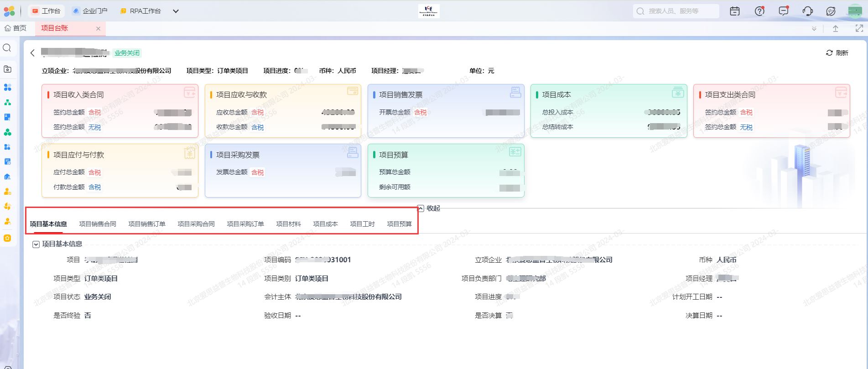Open the help question mark icon
Screen dimensions: 868x369
click(x=759, y=11)
